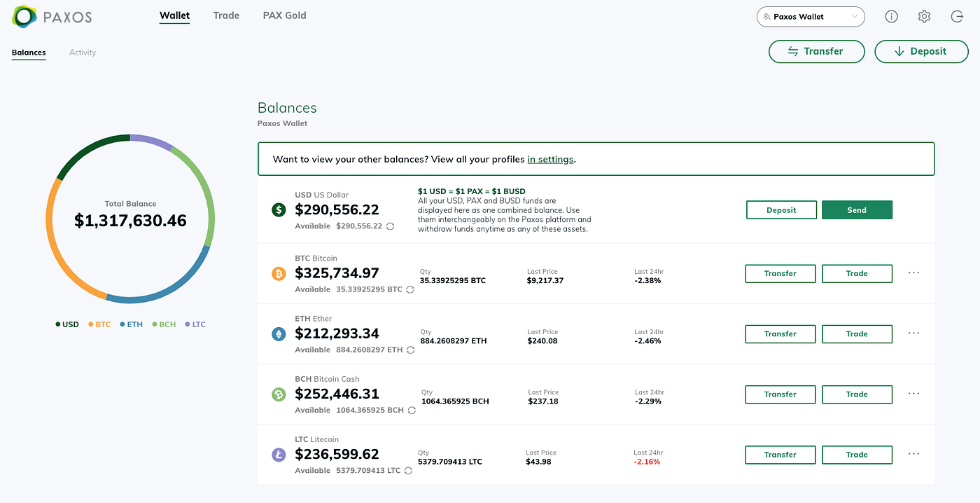980x503 pixels.
Task: Select the Balances sub-tab
Action: (x=29, y=53)
